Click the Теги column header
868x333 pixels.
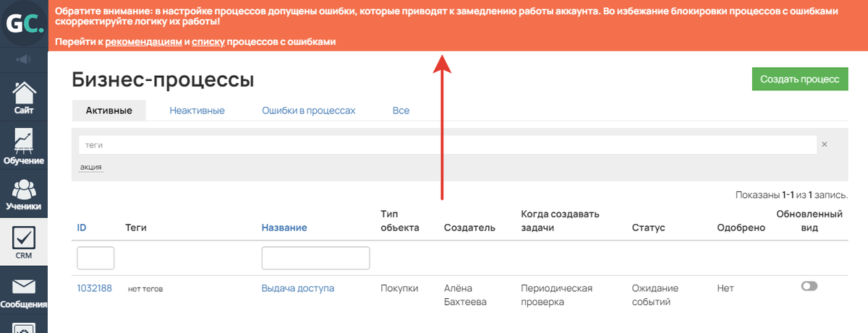tap(137, 228)
